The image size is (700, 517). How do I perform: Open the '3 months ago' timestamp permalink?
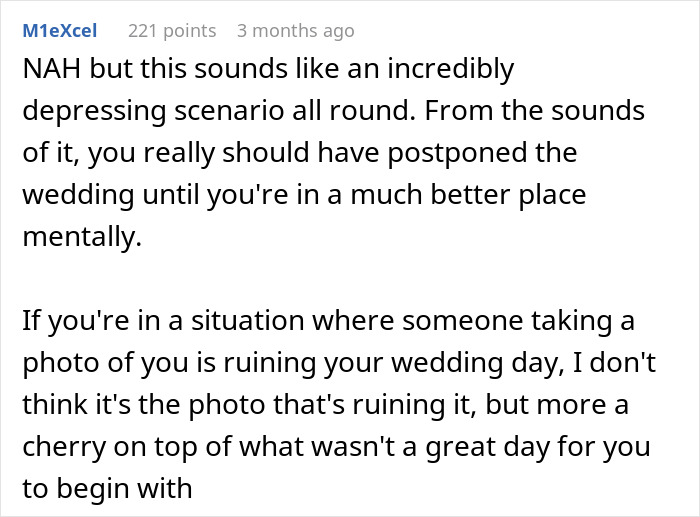point(296,31)
